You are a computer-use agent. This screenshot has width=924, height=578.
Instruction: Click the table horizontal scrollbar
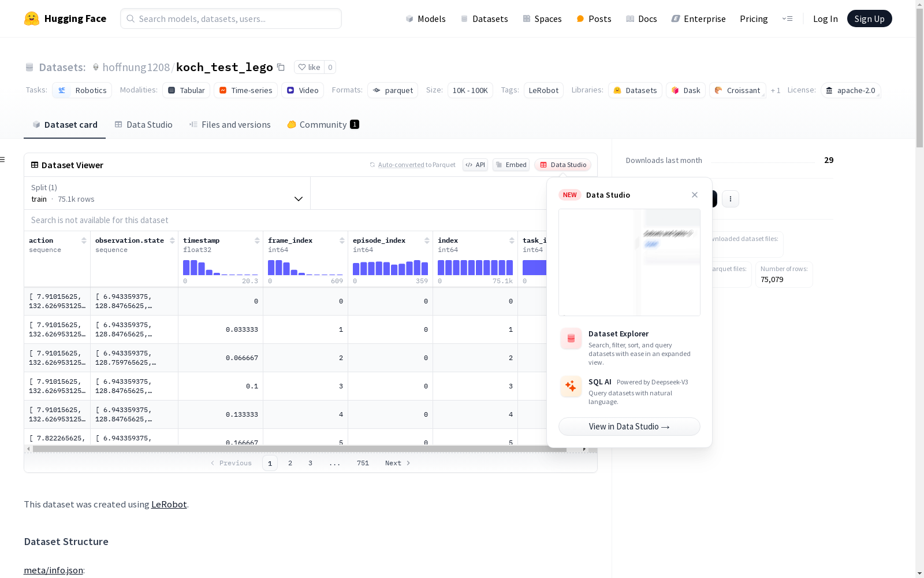click(x=300, y=449)
